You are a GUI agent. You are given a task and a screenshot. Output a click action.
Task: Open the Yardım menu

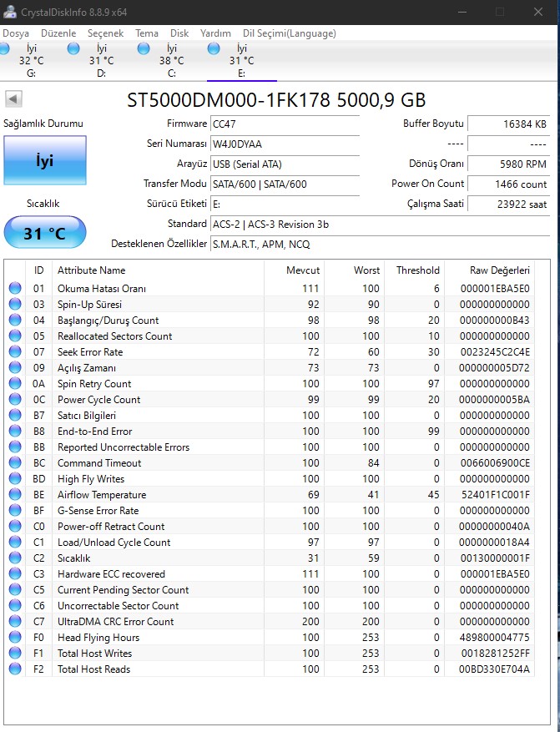(x=215, y=33)
